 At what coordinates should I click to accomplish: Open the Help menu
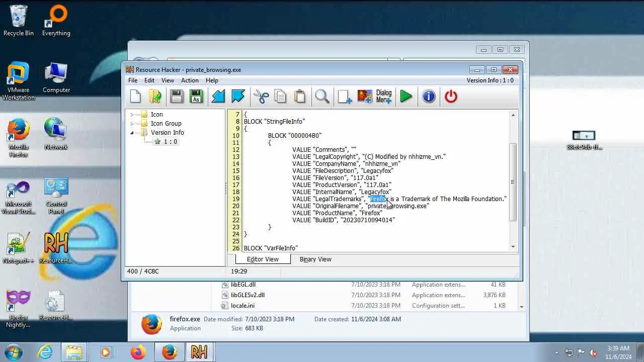212,80
